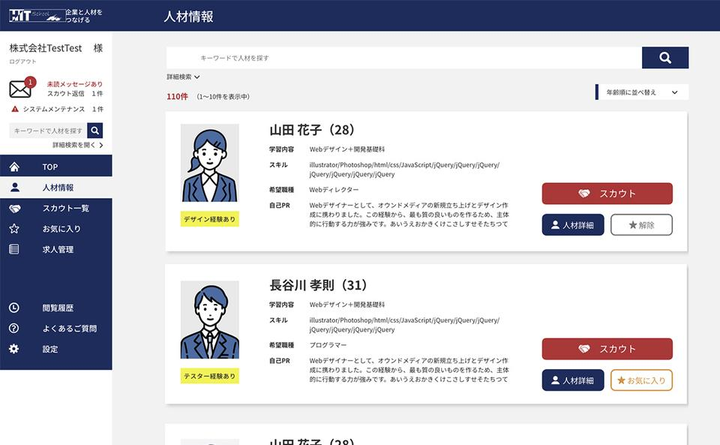
Task: Click the star icon for お気に入り
Action: (x=14, y=229)
